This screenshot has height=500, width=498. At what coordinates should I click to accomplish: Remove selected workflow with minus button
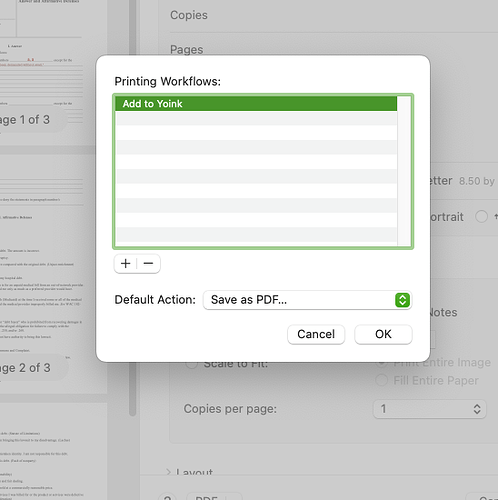[x=148, y=264]
